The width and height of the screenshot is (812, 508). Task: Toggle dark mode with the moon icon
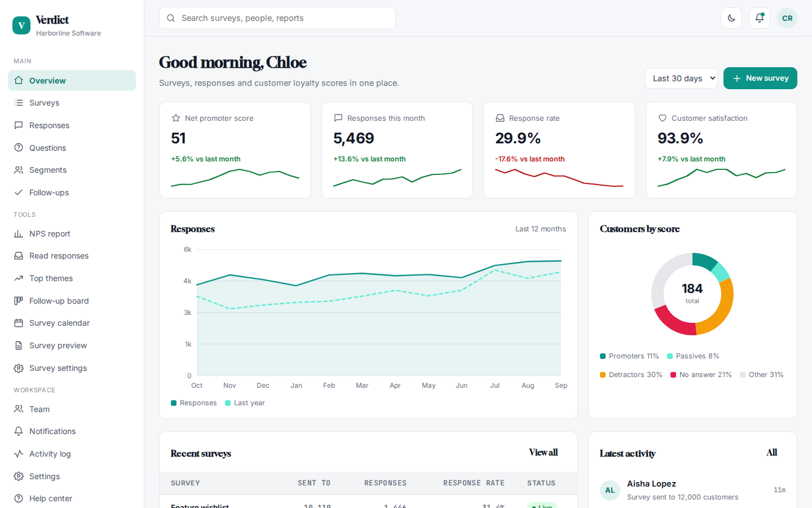coord(731,18)
